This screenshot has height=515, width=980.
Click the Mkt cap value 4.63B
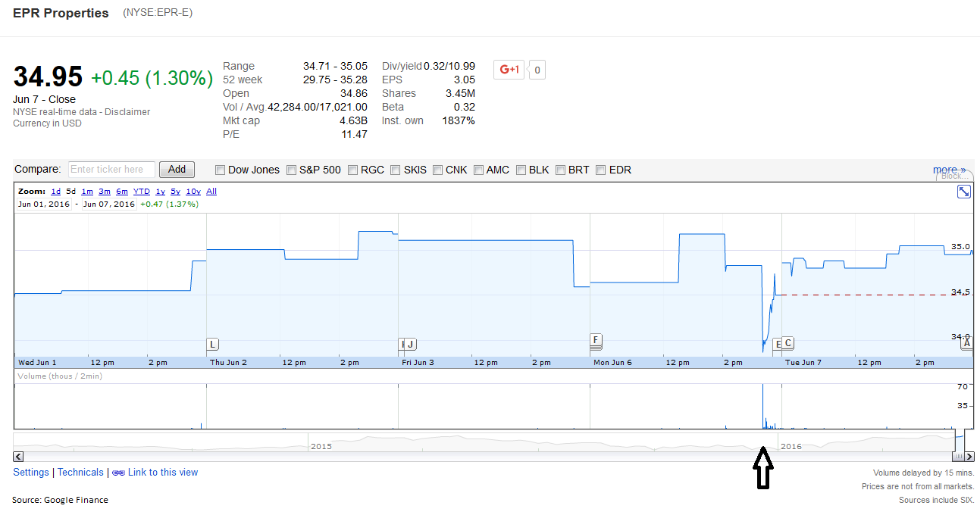352,121
